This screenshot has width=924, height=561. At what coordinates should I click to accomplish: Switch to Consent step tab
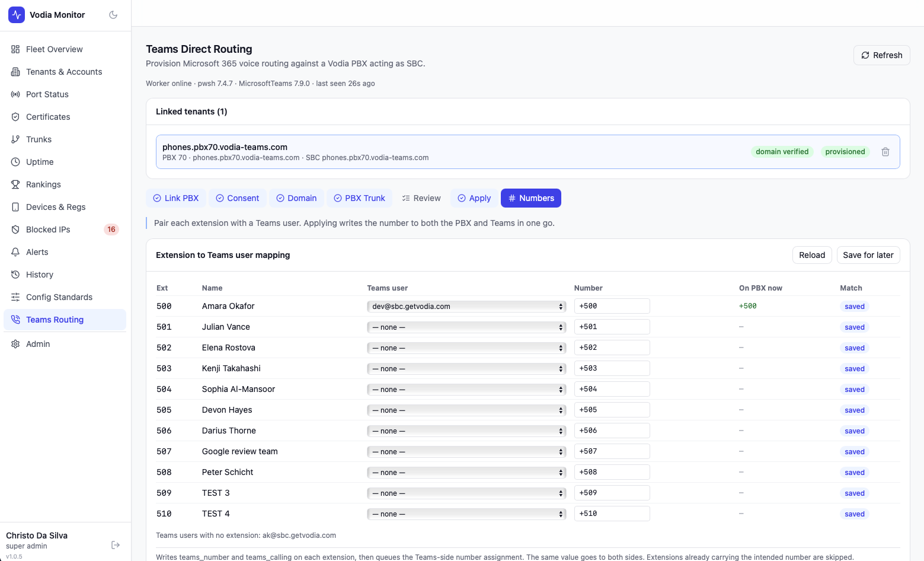pyautogui.click(x=237, y=198)
